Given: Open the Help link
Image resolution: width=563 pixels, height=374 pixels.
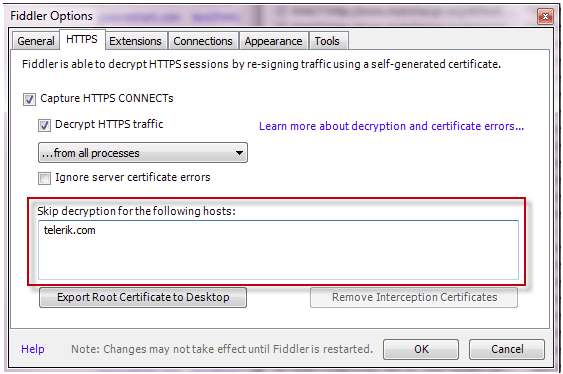Looking at the screenshot, I should click(x=33, y=349).
